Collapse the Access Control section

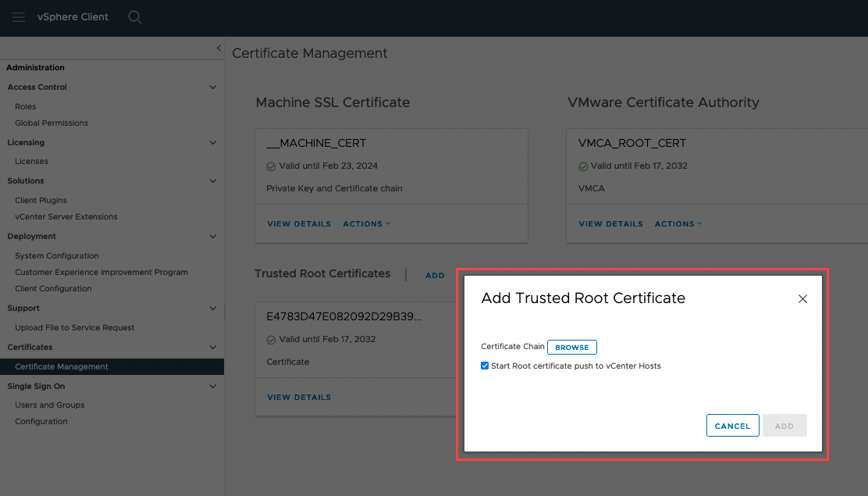(x=213, y=87)
